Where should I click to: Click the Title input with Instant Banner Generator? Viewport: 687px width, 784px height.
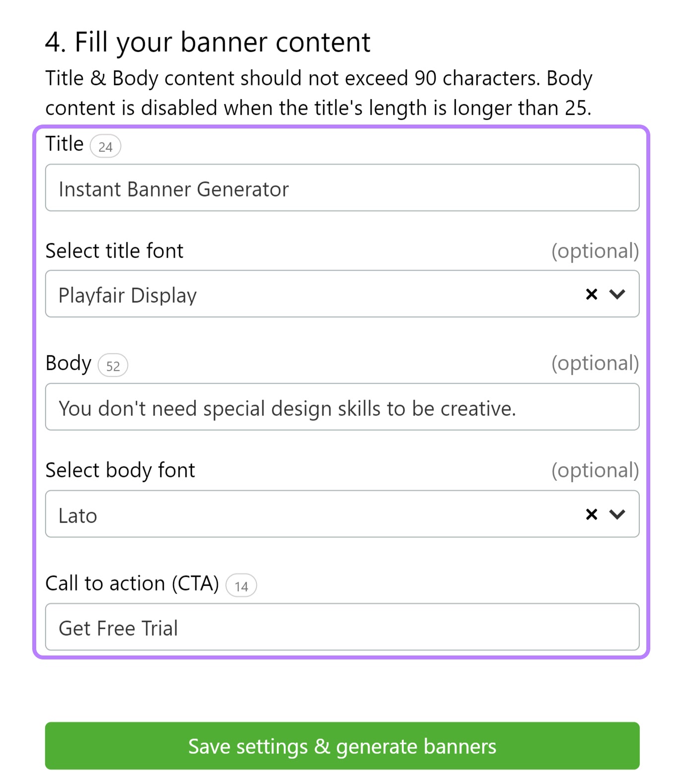342,188
